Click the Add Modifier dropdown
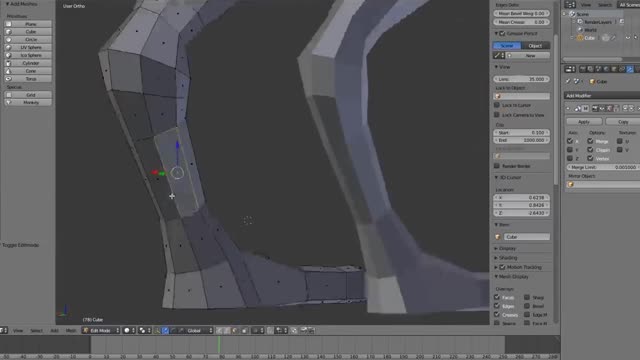640x360 pixels. (602, 96)
